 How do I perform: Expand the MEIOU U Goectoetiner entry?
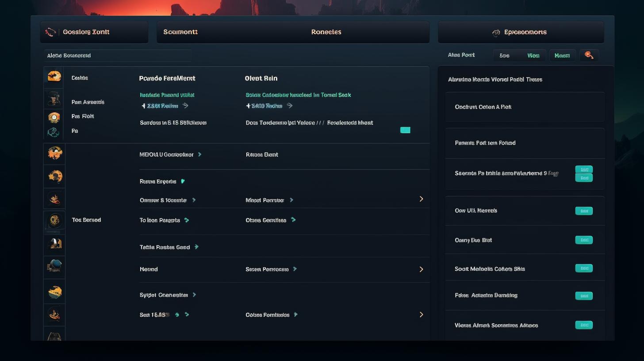[199, 154]
